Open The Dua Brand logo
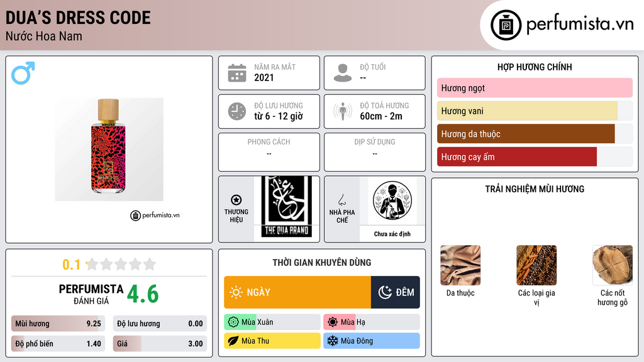The width and height of the screenshot is (644, 362). [287, 207]
